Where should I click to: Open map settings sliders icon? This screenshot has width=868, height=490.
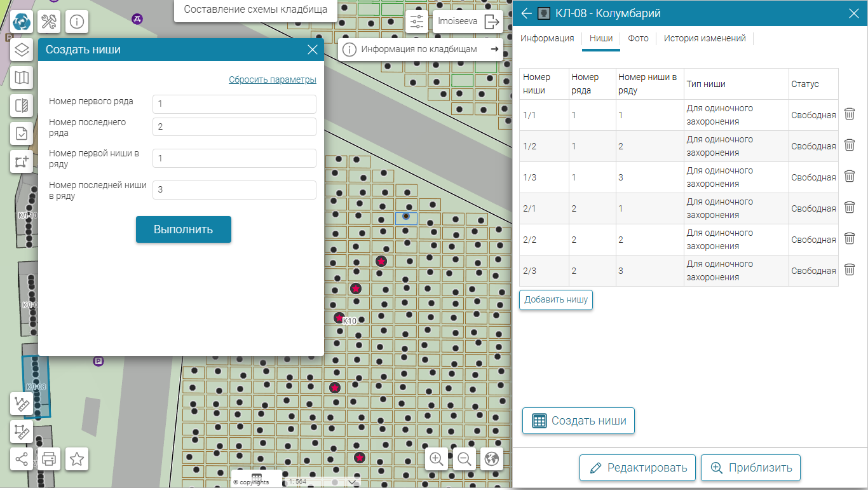[x=417, y=22]
